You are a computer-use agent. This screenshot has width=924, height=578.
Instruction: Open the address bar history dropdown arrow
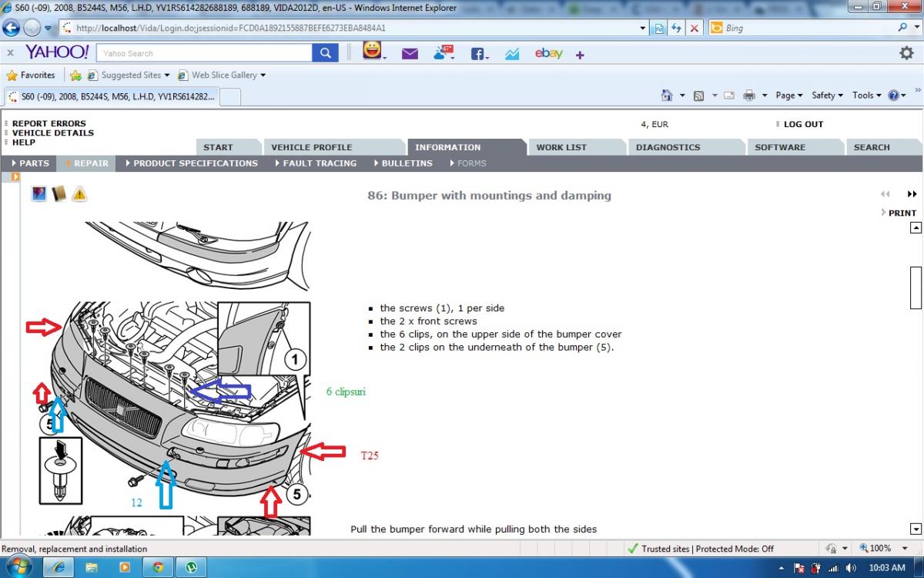pyautogui.click(x=644, y=29)
